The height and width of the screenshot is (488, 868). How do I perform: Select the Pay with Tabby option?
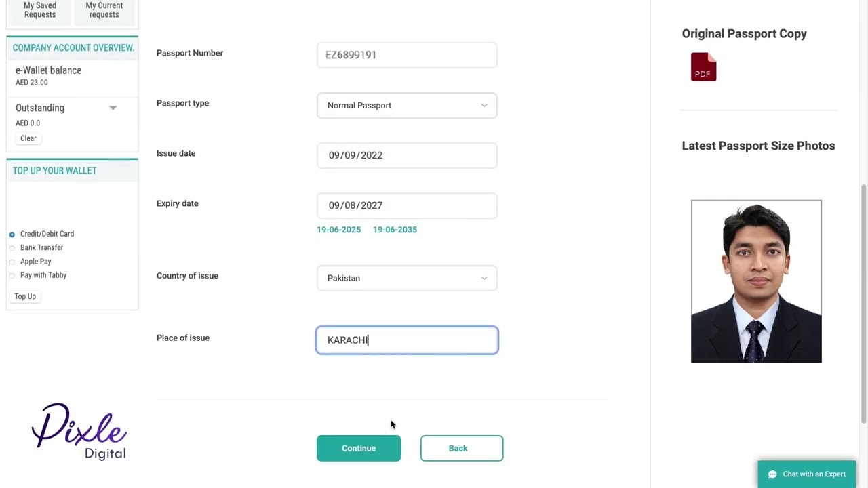[x=12, y=275]
